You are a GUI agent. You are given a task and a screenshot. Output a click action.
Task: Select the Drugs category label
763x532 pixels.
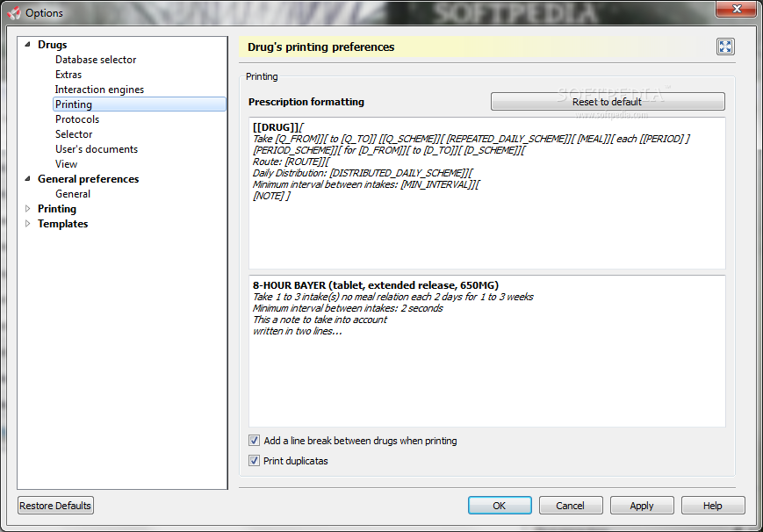(52, 44)
